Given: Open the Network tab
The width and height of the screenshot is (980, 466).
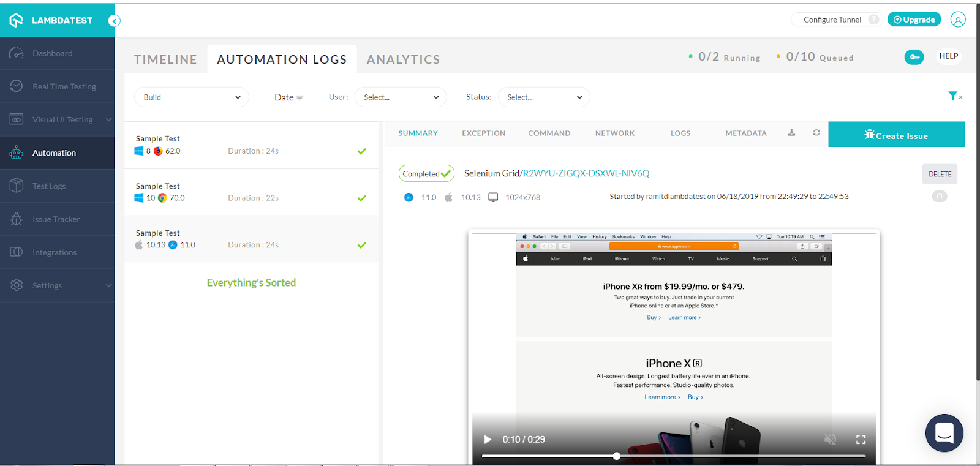Looking at the screenshot, I should pos(614,133).
